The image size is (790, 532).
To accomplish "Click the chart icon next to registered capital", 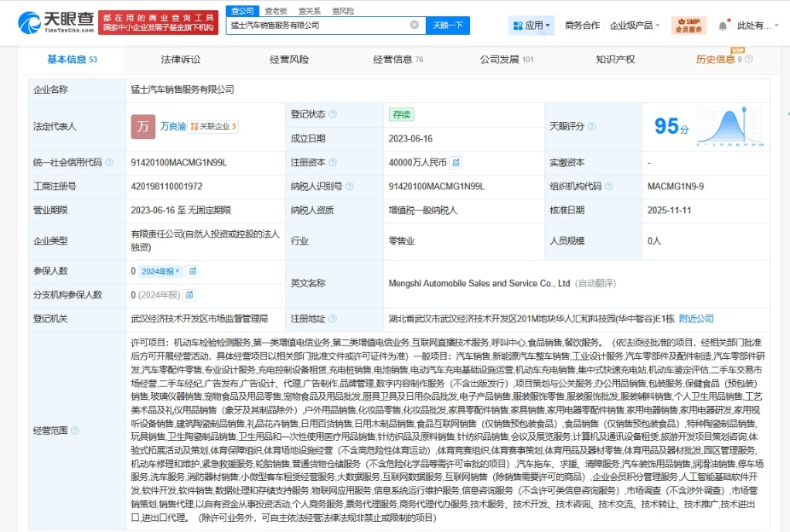I will point(456,163).
